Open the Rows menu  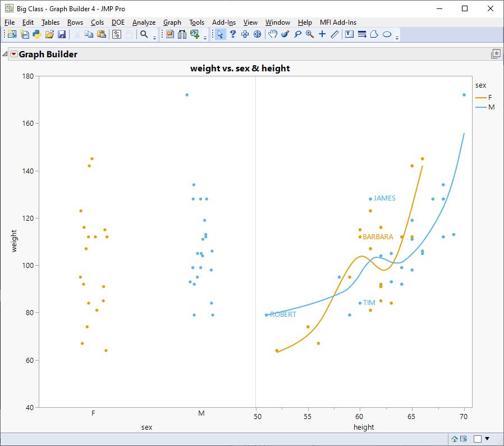tap(75, 22)
